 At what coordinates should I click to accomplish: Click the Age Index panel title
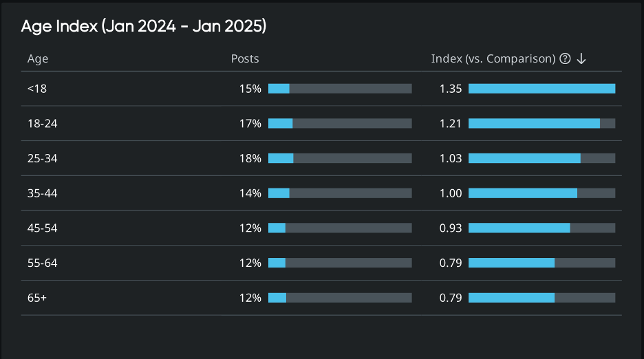[144, 27]
